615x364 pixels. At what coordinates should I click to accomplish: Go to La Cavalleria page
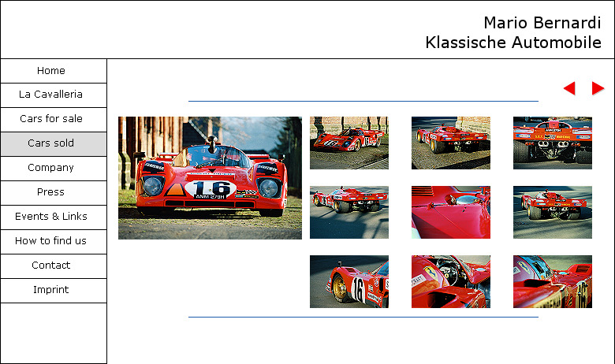pyautogui.click(x=54, y=95)
